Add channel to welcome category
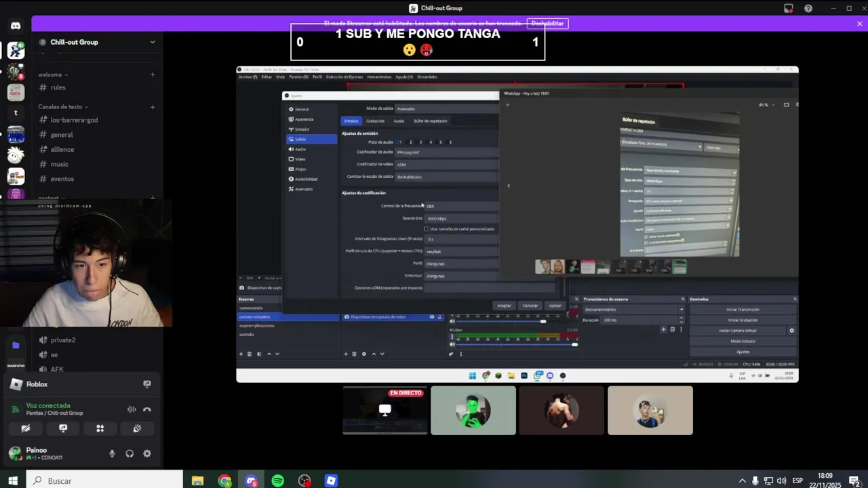 (x=153, y=75)
